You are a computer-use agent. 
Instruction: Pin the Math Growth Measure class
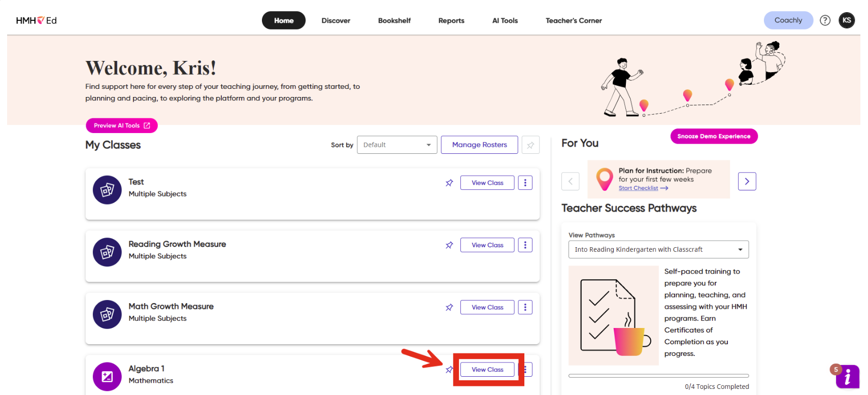pos(449,307)
